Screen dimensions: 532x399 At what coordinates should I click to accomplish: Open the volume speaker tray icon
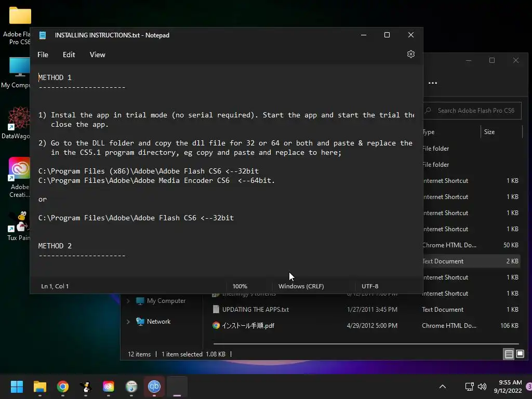pyautogui.click(x=482, y=387)
